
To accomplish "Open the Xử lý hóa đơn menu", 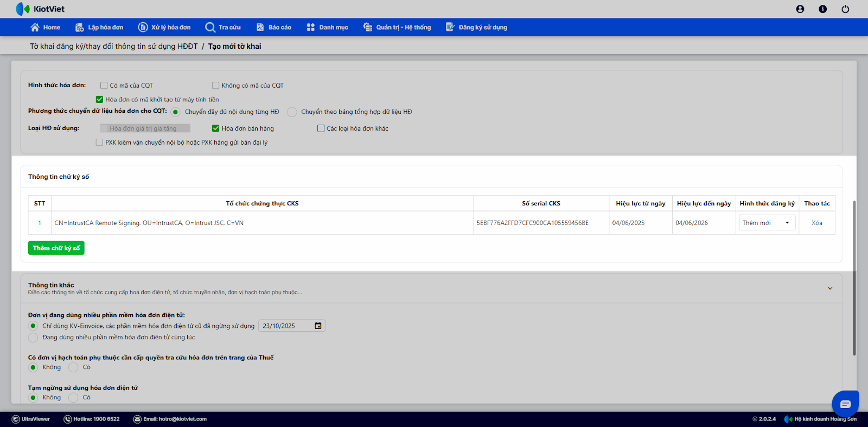I will click(164, 27).
